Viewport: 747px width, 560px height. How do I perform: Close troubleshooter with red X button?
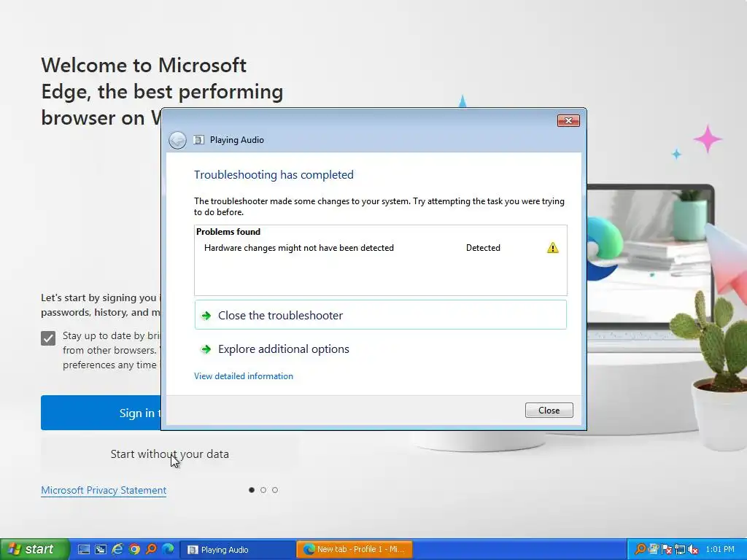(x=568, y=121)
